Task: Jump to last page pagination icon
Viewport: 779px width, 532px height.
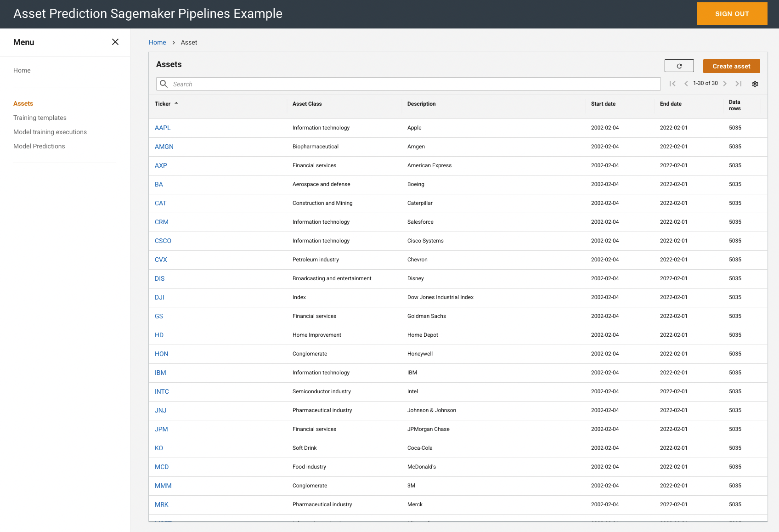Action: pyautogui.click(x=739, y=84)
